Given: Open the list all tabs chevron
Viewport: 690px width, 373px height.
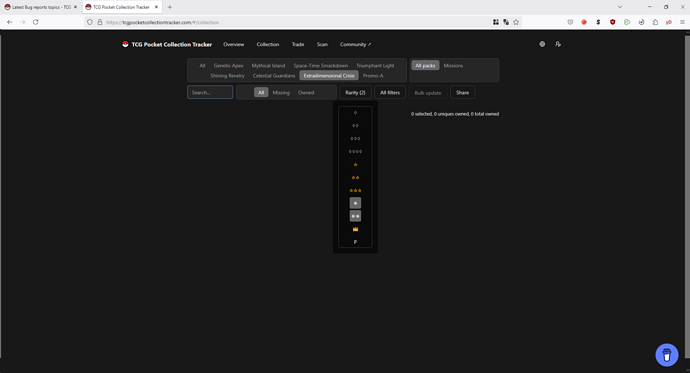Looking at the screenshot, I should [x=620, y=7].
